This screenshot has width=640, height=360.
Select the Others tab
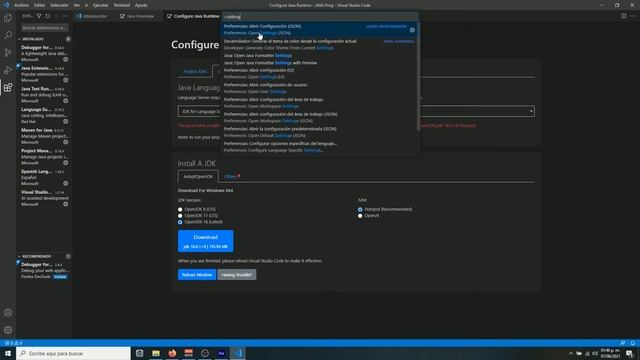[231, 176]
